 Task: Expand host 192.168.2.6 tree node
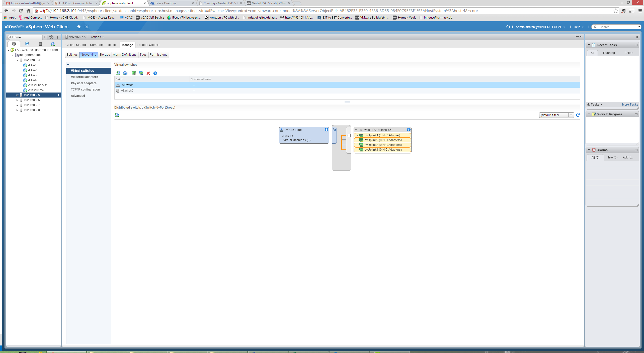[x=17, y=100]
